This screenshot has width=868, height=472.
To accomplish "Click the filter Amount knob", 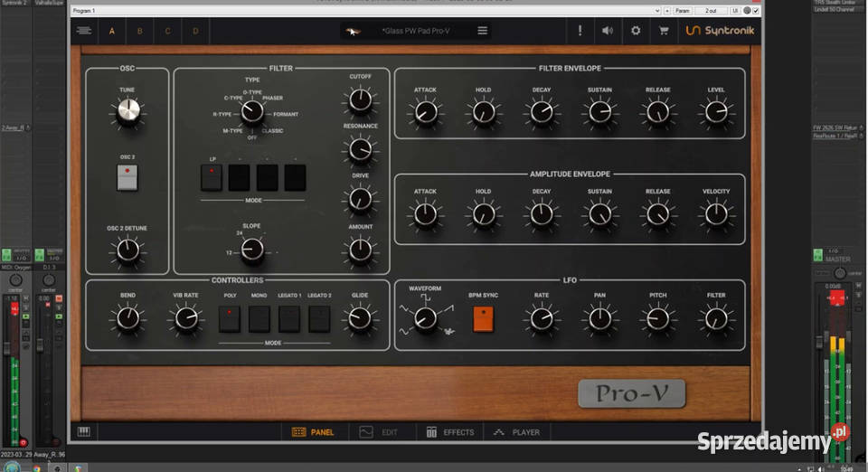I will (x=361, y=250).
